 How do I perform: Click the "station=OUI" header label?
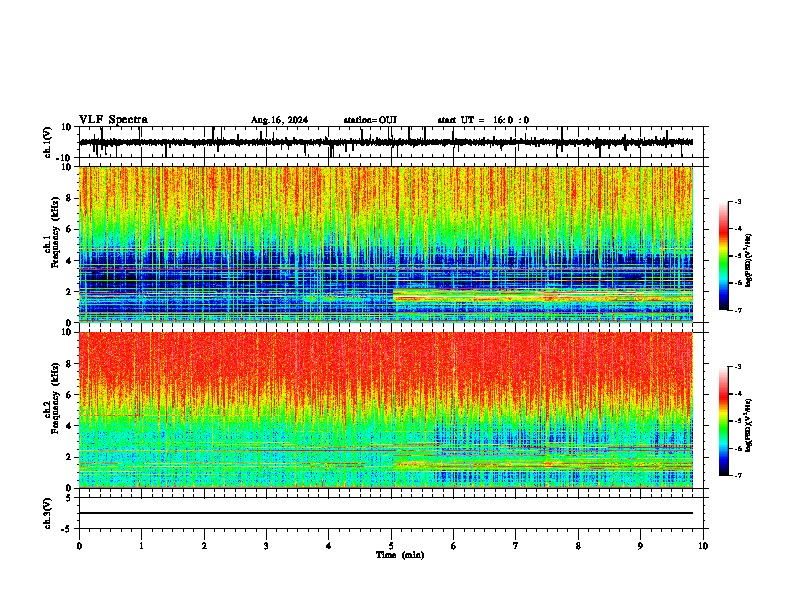coord(370,120)
